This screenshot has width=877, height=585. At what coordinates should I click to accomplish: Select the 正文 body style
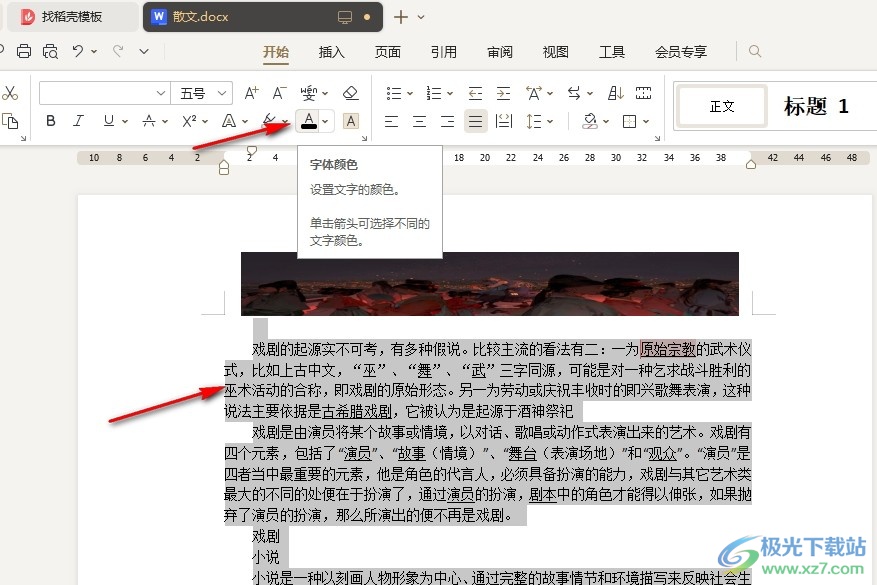[x=722, y=106]
